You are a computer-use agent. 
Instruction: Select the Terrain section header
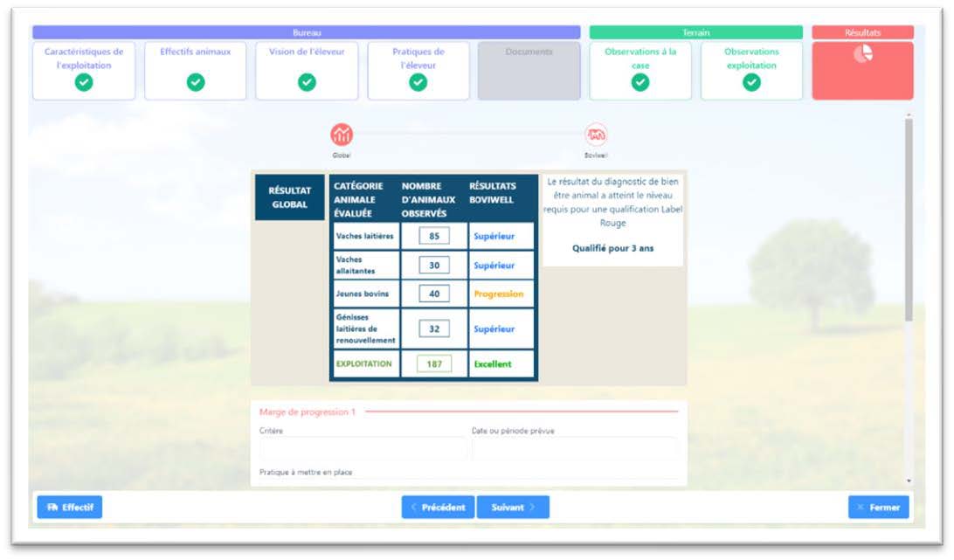pyautogui.click(x=695, y=32)
